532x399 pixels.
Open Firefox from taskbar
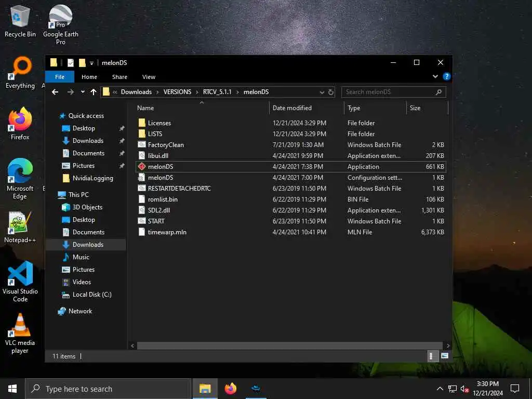click(230, 389)
